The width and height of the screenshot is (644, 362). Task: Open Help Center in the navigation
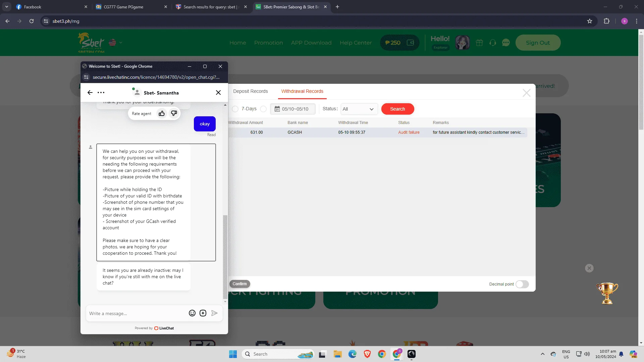[x=356, y=43]
